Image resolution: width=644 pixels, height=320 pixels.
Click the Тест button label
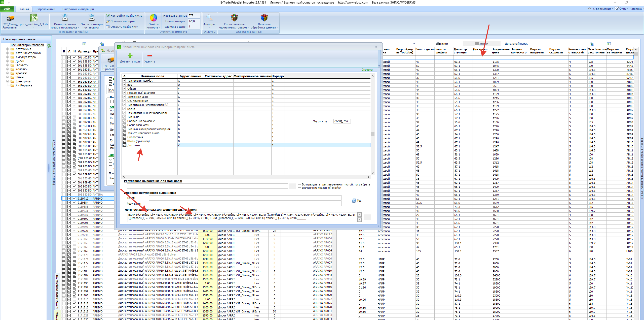(x=360, y=201)
